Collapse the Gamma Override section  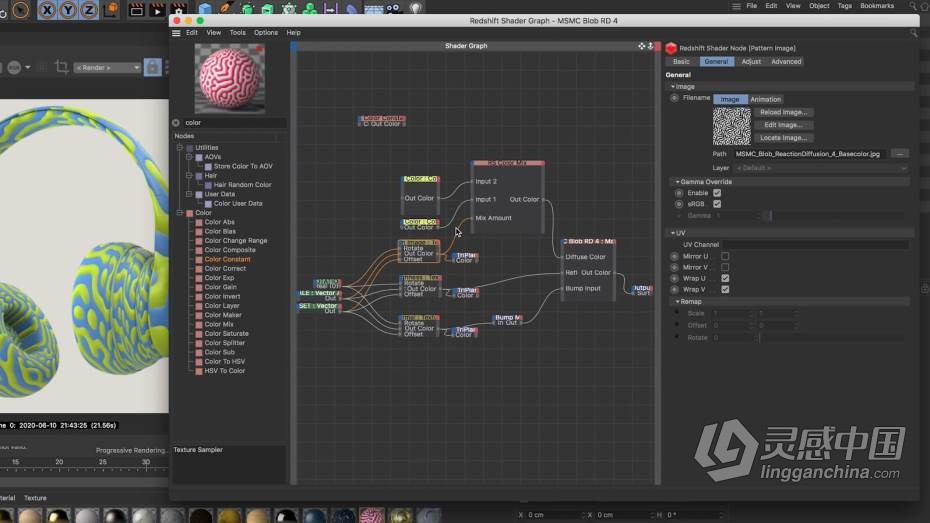click(x=677, y=182)
